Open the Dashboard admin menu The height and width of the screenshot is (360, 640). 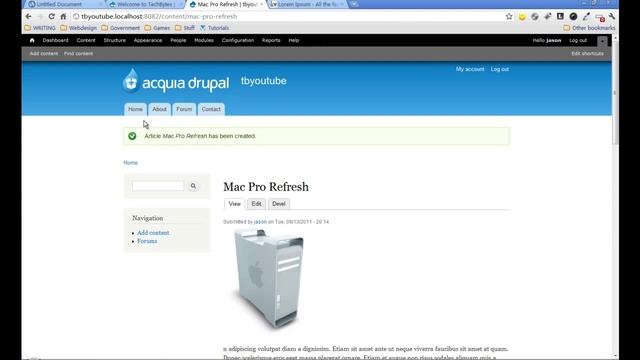pyautogui.click(x=56, y=40)
